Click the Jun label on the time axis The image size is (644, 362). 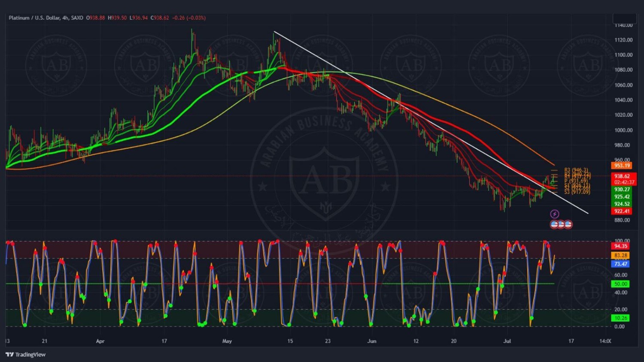click(x=372, y=341)
